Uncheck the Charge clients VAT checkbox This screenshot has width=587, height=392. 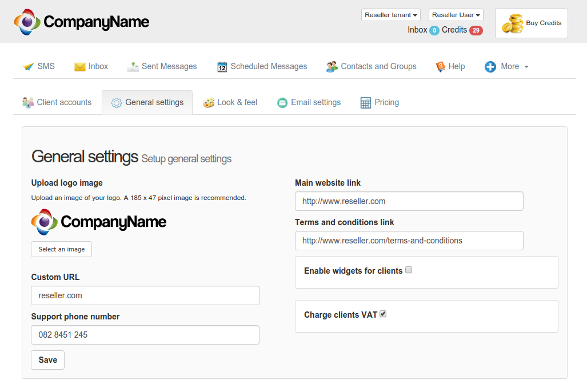383,314
